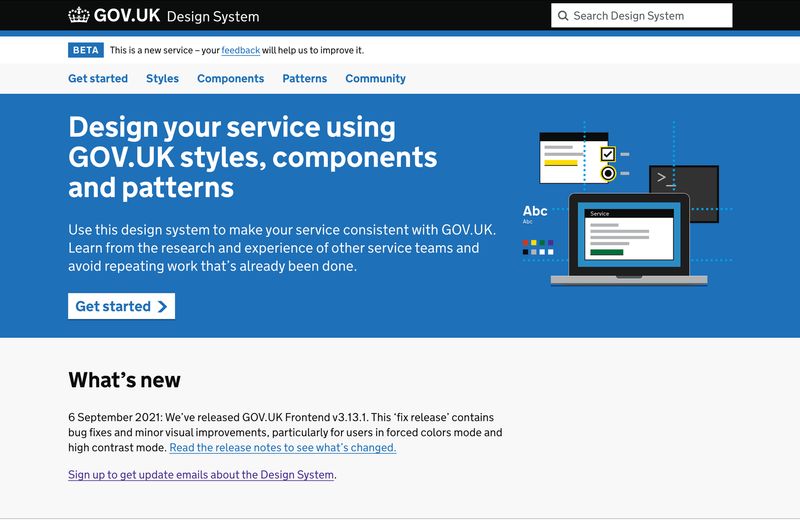Click the 6 September 2021 release paragraph

click(x=285, y=432)
